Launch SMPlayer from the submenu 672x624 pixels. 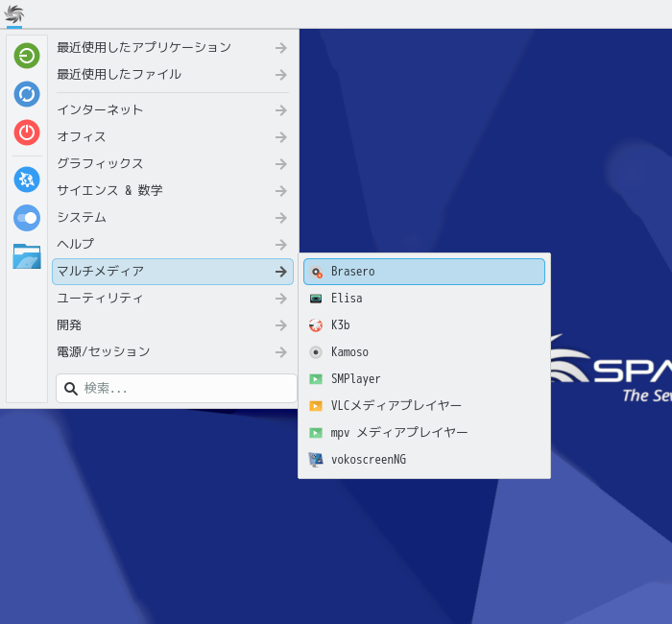424,379
